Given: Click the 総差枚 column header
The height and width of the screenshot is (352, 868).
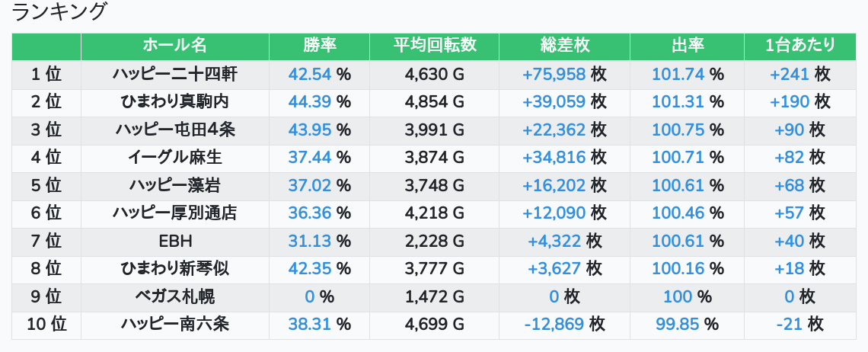Looking at the screenshot, I should (x=564, y=46).
